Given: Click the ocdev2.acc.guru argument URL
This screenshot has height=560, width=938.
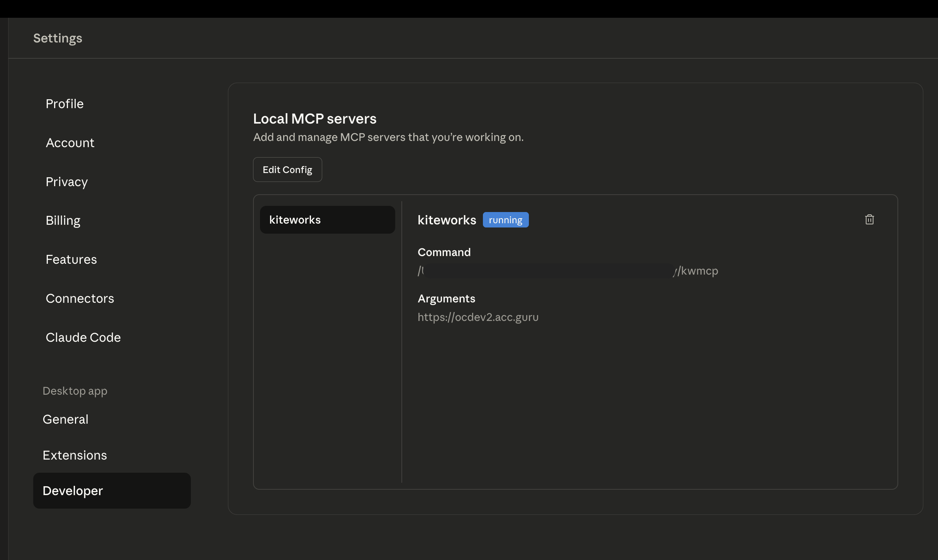Looking at the screenshot, I should [478, 317].
